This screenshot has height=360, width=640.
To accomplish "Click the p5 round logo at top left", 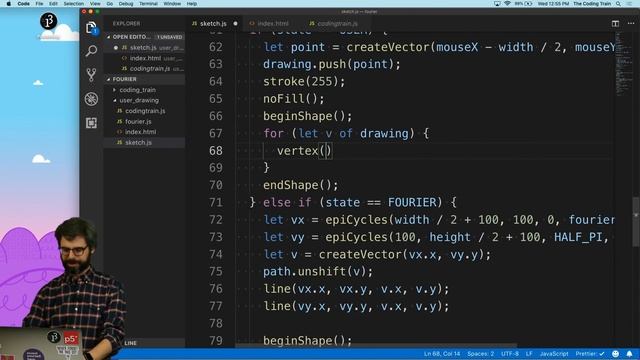I will click(x=49, y=21).
